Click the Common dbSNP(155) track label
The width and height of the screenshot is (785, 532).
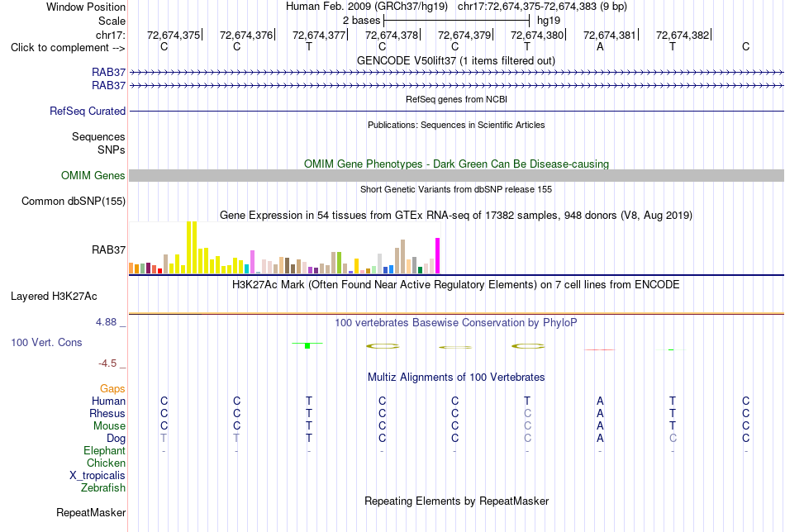[73, 202]
